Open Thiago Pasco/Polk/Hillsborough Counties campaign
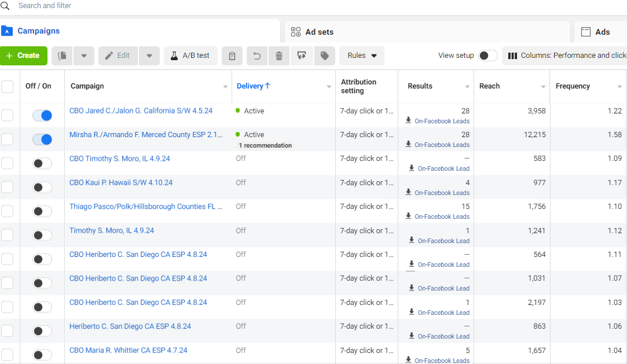The height and width of the screenshot is (364, 627). pyautogui.click(x=145, y=207)
